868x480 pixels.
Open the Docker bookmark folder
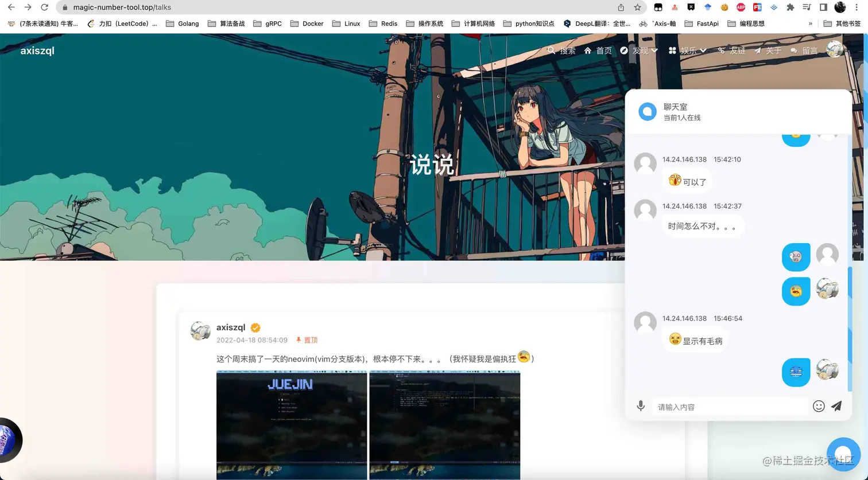click(307, 24)
